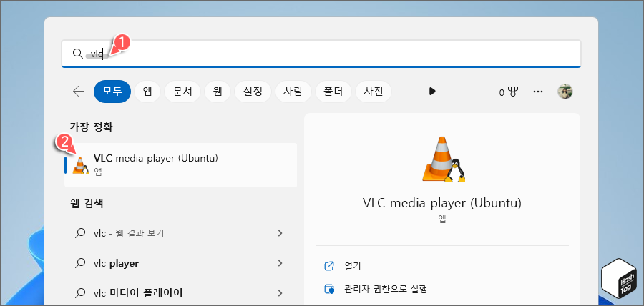This screenshot has width=644, height=306.
Task: Select the 앱 filter tab
Action: click(x=148, y=91)
